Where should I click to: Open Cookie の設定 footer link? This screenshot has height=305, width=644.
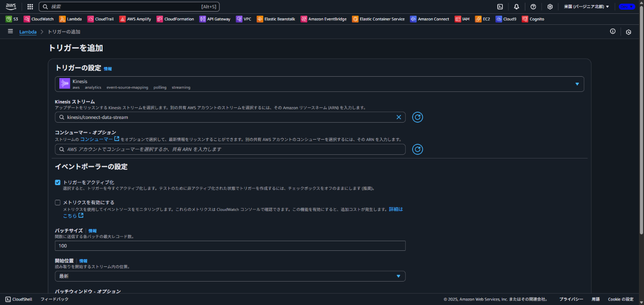(x=621, y=299)
